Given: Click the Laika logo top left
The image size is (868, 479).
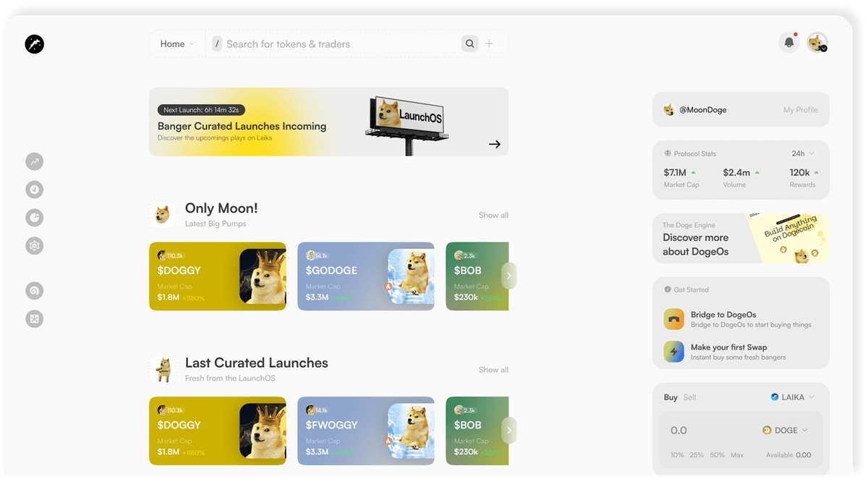Looking at the screenshot, I should point(34,44).
